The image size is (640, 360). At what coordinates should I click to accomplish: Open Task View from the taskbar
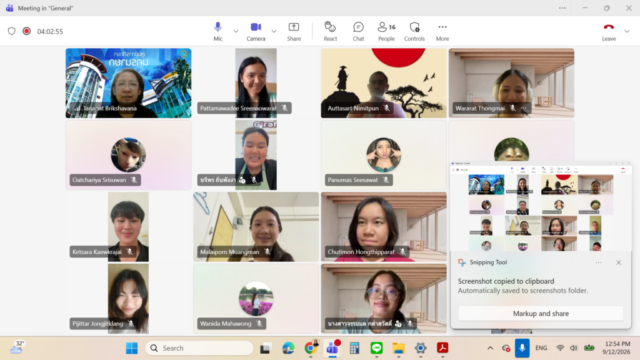pos(266,348)
